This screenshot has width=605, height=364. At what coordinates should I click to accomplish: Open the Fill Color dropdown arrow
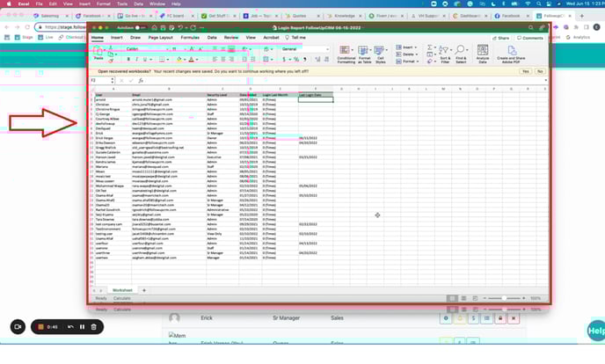point(185,60)
